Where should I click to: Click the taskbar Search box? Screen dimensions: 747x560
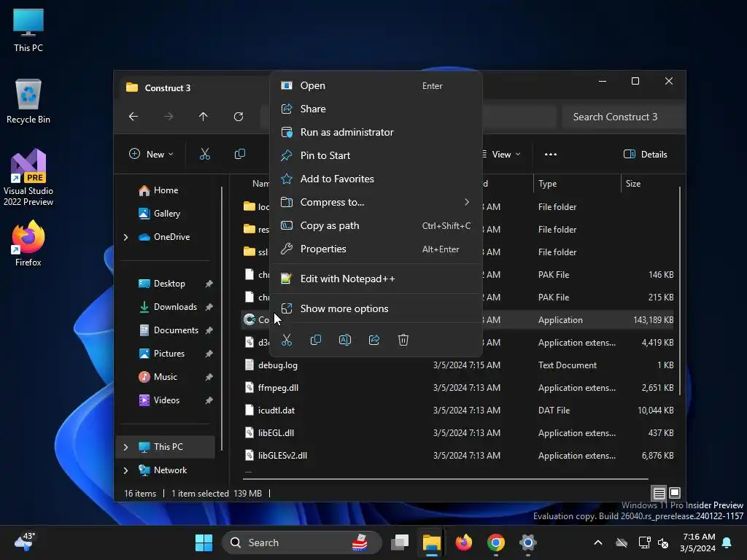point(302,542)
